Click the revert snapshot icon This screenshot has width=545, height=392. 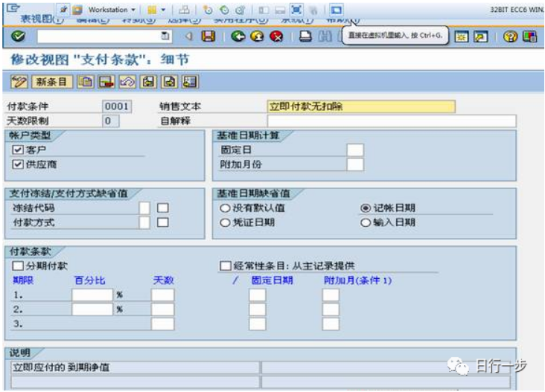224,10
